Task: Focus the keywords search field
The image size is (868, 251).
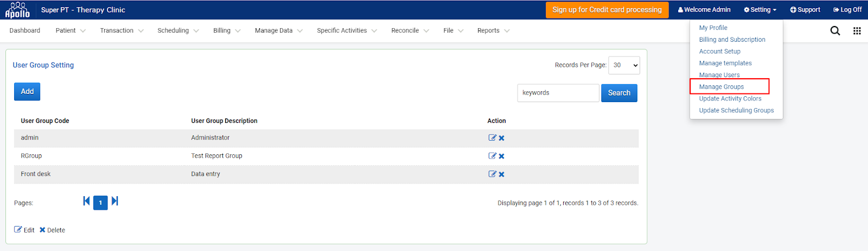Action: click(558, 93)
